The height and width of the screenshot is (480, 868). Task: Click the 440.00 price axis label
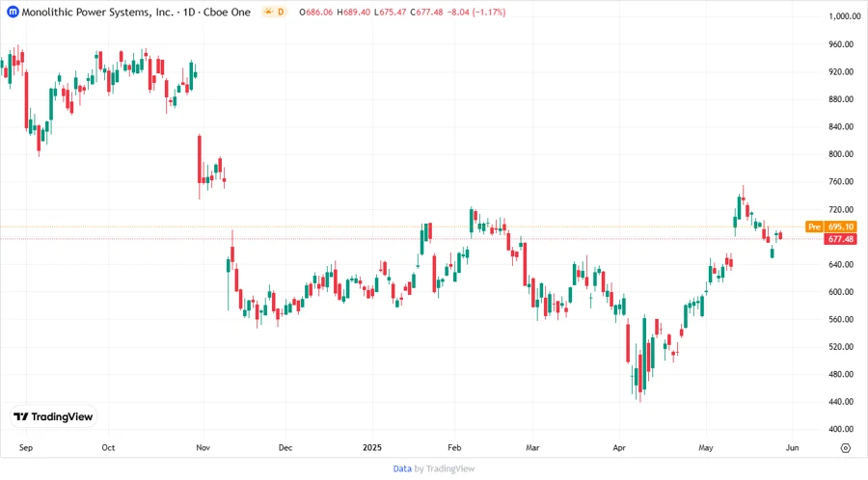click(841, 402)
